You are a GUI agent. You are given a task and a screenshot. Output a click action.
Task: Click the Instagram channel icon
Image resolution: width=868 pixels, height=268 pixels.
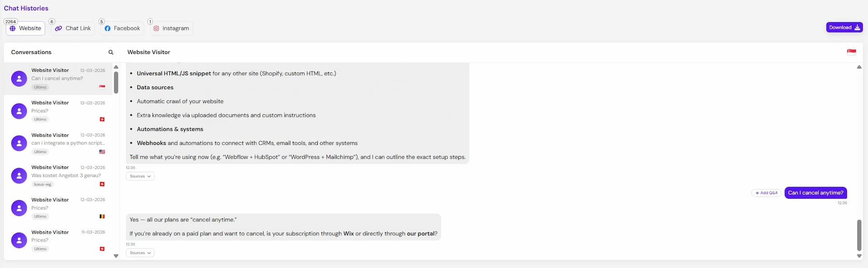pyautogui.click(x=156, y=28)
